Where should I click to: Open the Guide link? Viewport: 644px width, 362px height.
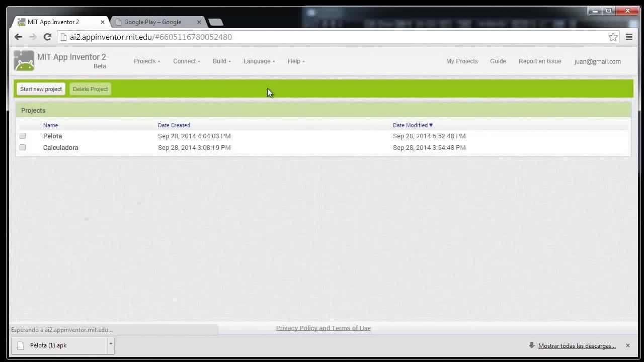tap(498, 61)
